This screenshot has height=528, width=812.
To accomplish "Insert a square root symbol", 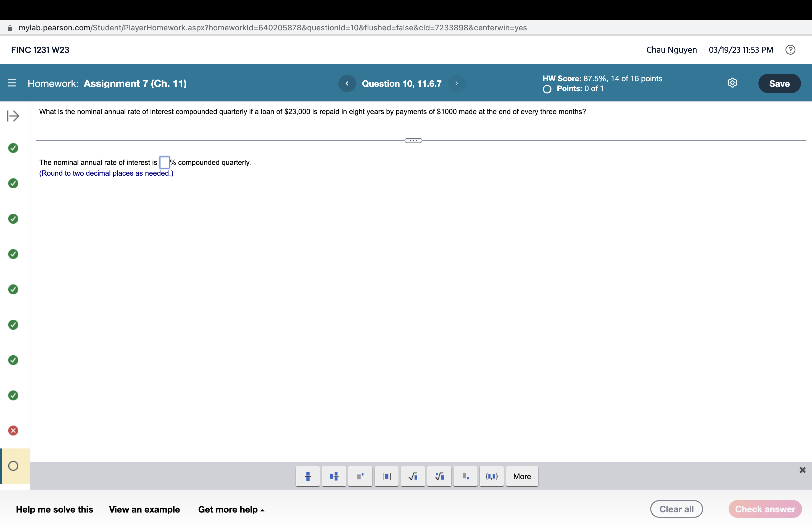I will pos(413,476).
